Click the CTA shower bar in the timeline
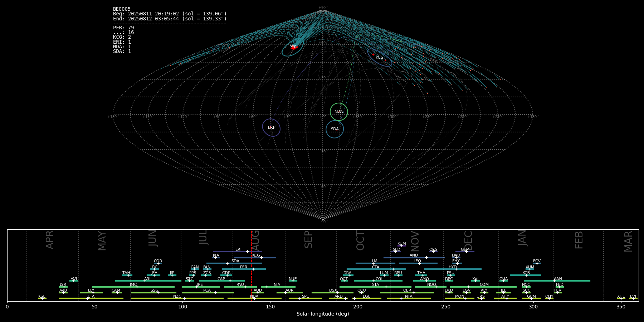This screenshot has height=322, width=644. tap(376, 269)
